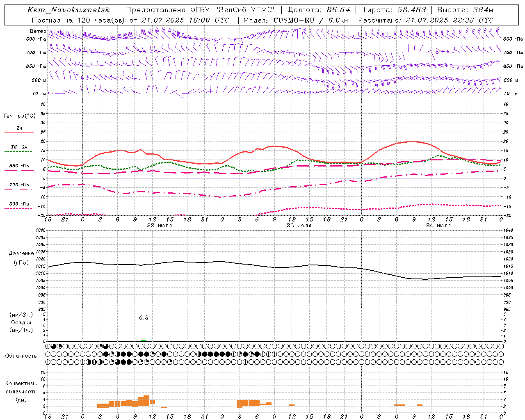This screenshot has width=525, height=420.
Task: Click the 24 июля date label
Action: [x=438, y=226]
